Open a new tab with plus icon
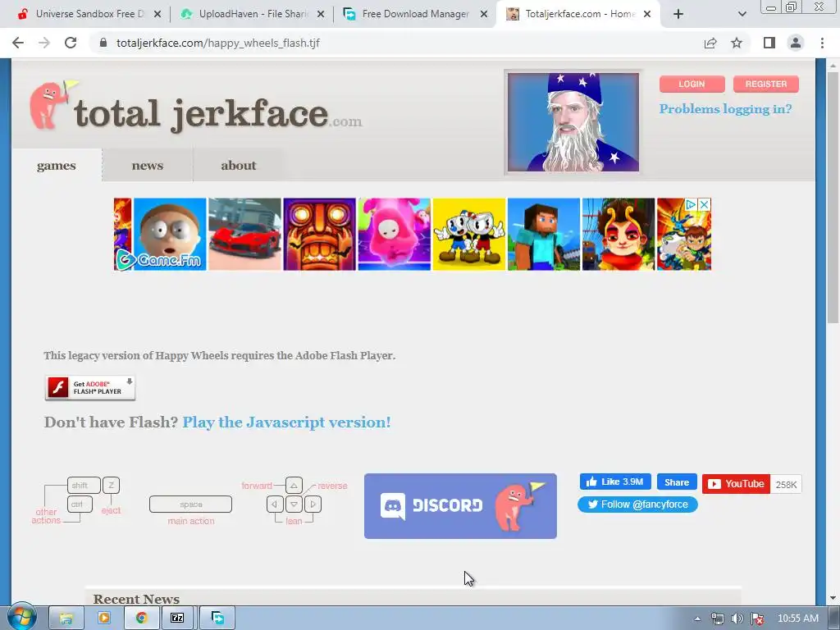Viewport: 840px width, 630px height. click(678, 14)
